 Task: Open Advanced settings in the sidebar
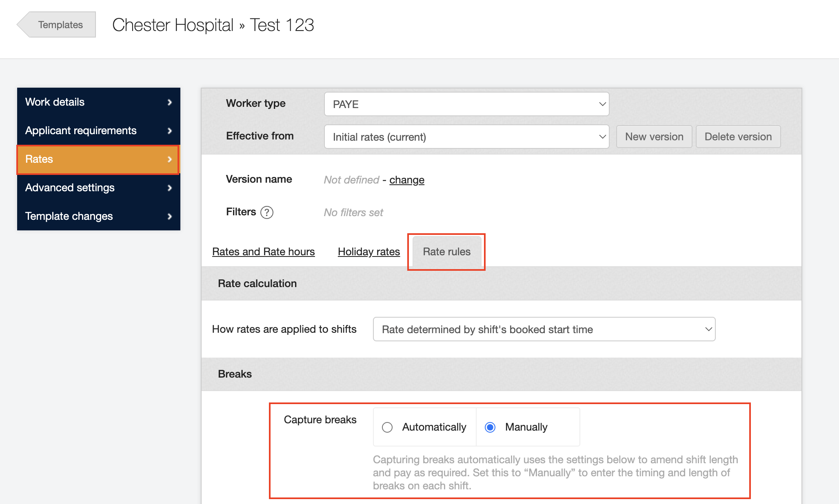coord(70,188)
